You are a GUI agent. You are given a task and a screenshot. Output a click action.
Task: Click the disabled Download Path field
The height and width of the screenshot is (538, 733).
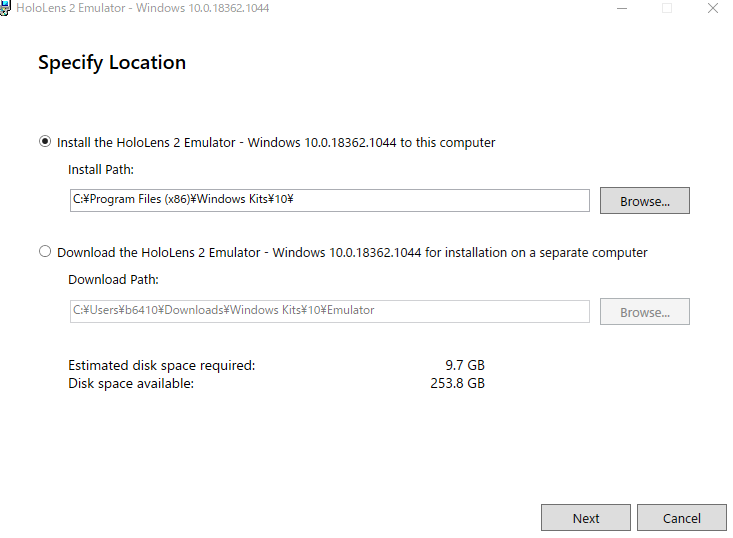point(330,311)
